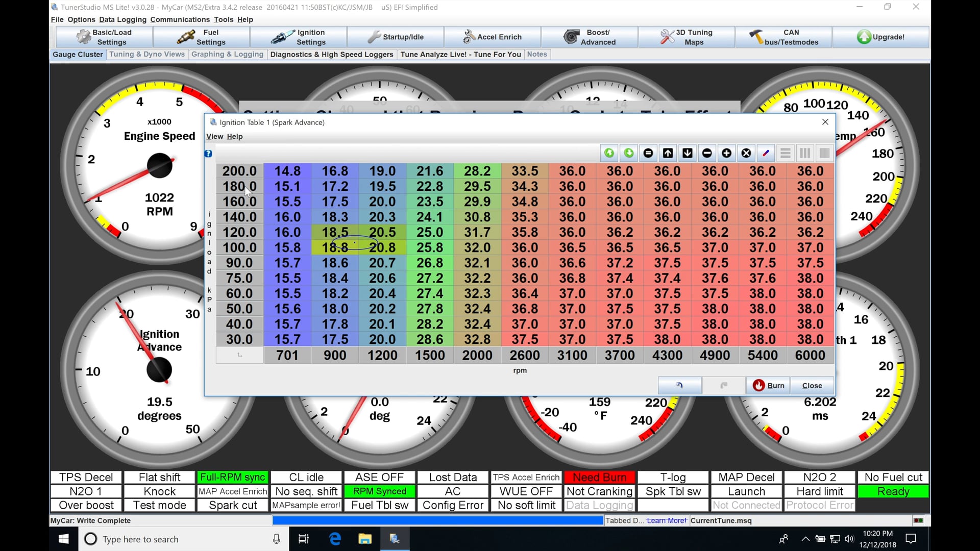This screenshot has height=551, width=980.
Task: Select cell 14.8 in top-left of table
Action: pyautogui.click(x=287, y=171)
